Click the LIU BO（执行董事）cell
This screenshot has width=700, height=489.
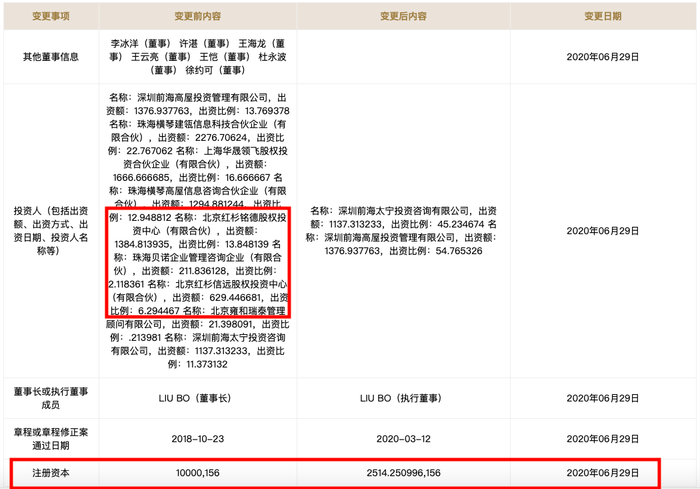click(x=401, y=398)
